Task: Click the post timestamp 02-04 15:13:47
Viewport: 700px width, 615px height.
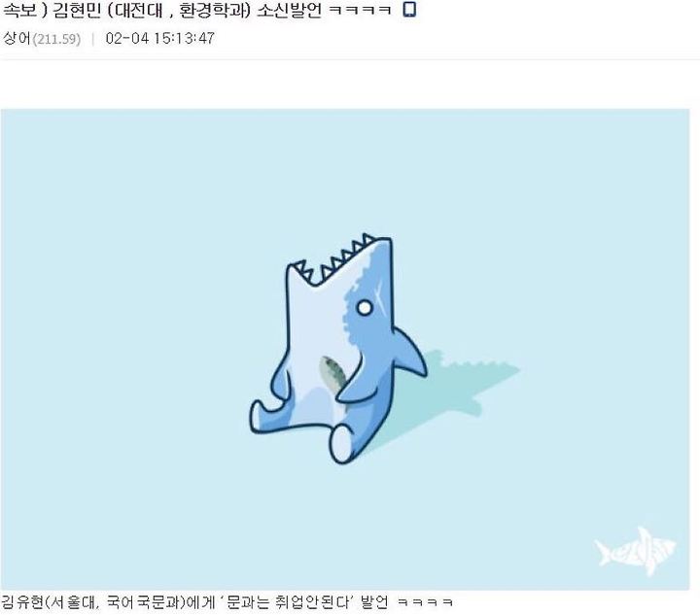Action: [159, 38]
